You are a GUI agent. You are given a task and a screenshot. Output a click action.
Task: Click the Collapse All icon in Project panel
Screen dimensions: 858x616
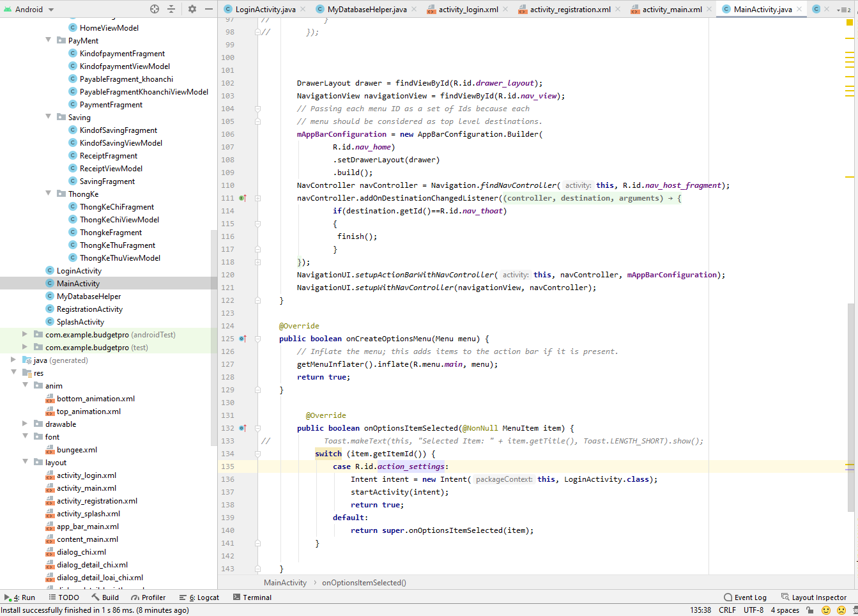point(171,9)
